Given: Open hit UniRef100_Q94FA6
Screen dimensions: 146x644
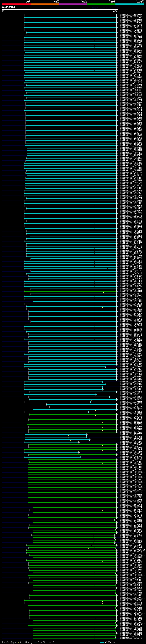Looking at the screenshot, I should 131,22.
